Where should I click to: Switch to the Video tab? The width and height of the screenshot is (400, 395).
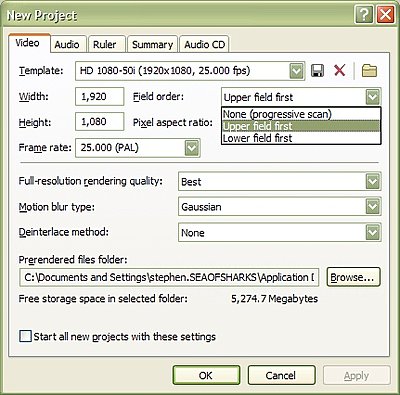[x=29, y=43]
